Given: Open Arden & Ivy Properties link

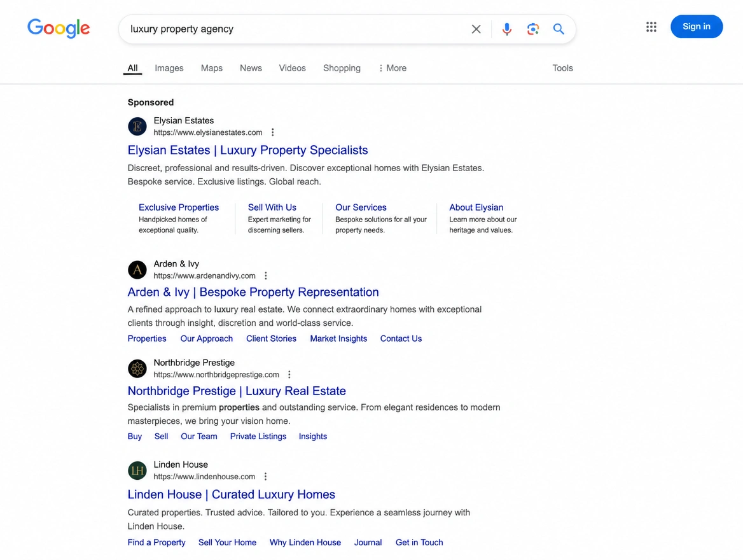Looking at the screenshot, I should click(147, 339).
